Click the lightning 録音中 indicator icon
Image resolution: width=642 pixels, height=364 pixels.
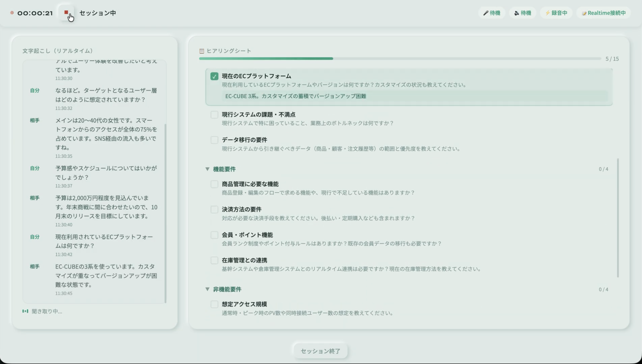tap(548, 13)
